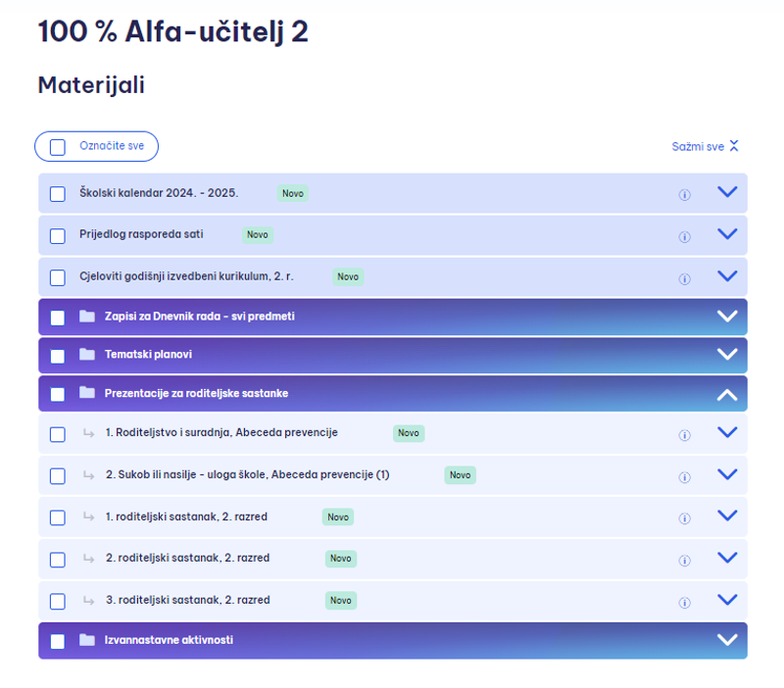Click folder icon of Tematski planovi
784x688 pixels.
click(87, 355)
